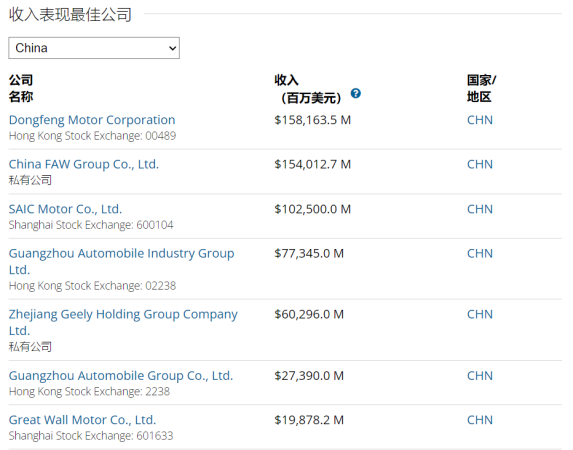Click ticker text Hong Kong Stock Exchange: 00489

(x=92, y=136)
